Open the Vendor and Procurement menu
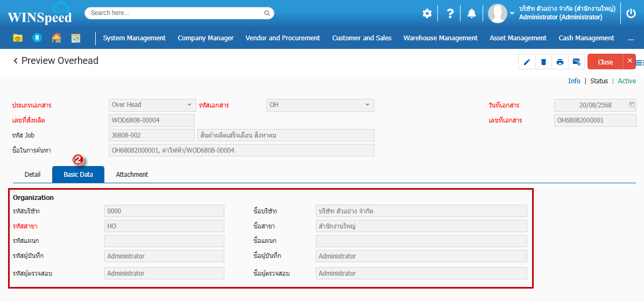 point(282,38)
